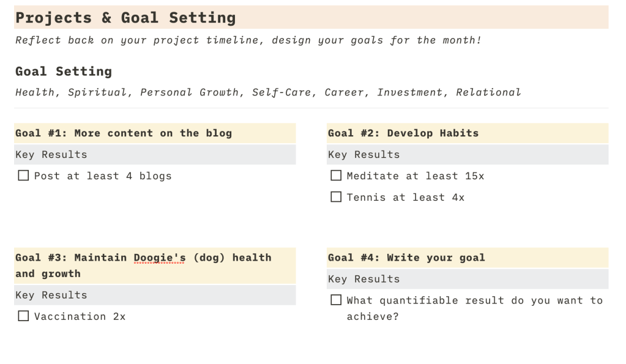Select the Goal #2: Develop Habits heading
Viewport: 626px width, 364px height.
click(403, 133)
